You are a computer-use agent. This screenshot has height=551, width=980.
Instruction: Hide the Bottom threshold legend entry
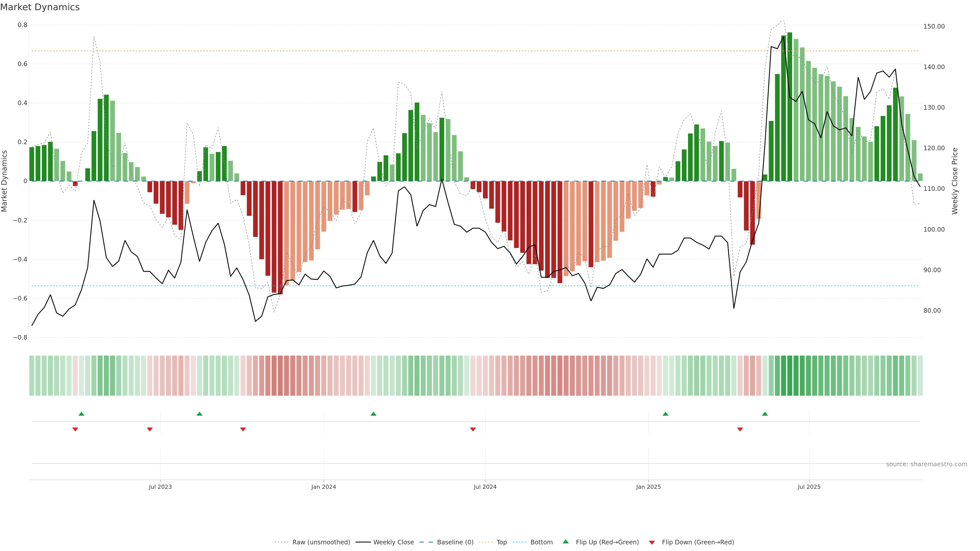tap(541, 542)
